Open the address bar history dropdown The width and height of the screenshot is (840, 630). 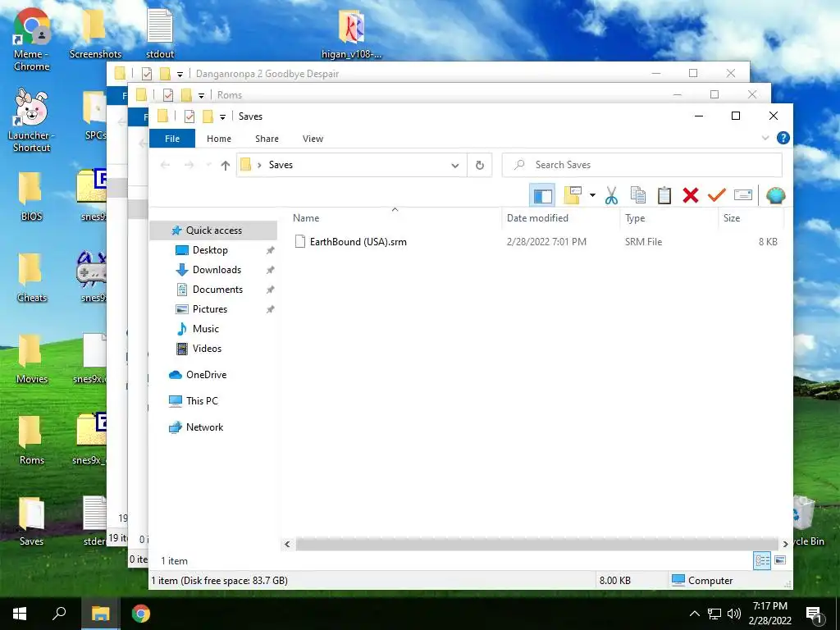[x=454, y=165]
